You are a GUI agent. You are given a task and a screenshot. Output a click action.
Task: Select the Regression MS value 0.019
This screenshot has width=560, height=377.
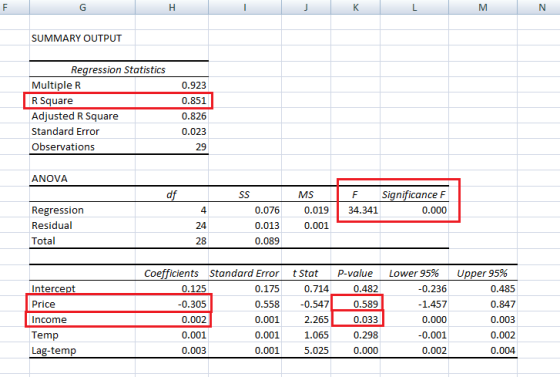(x=316, y=210)
